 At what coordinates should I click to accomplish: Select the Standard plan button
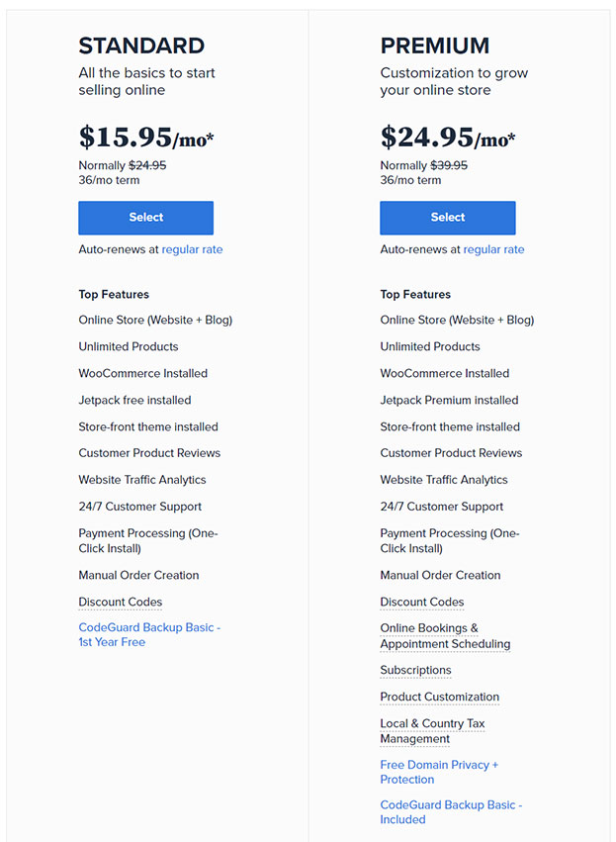146,218
